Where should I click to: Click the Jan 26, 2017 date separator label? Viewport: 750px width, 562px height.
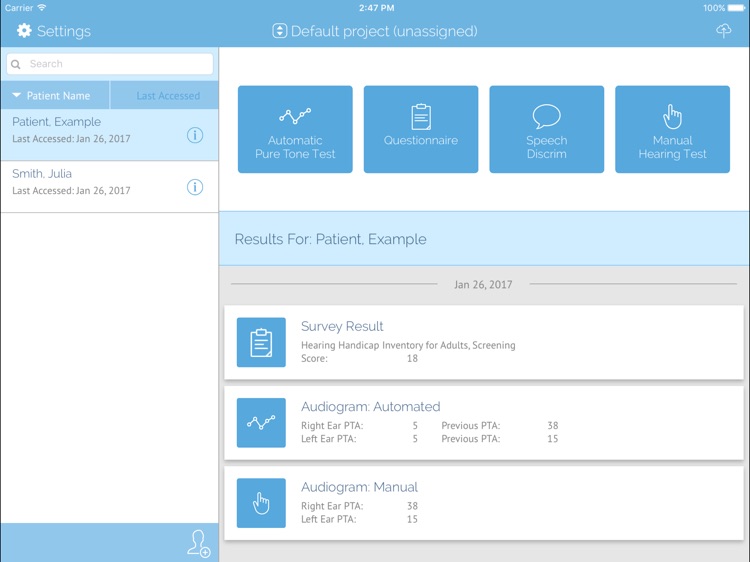483,285
